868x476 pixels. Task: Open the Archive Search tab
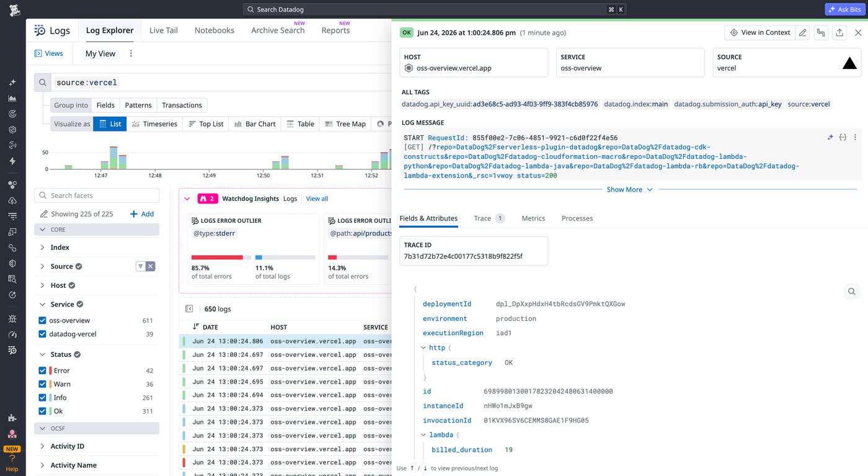click(x=278, y=30)
